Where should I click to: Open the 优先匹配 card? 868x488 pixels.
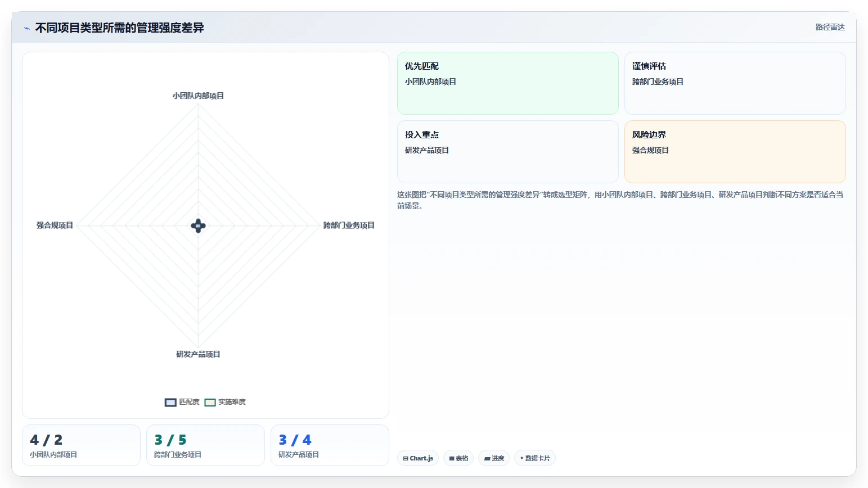click(x=507, y=83)
